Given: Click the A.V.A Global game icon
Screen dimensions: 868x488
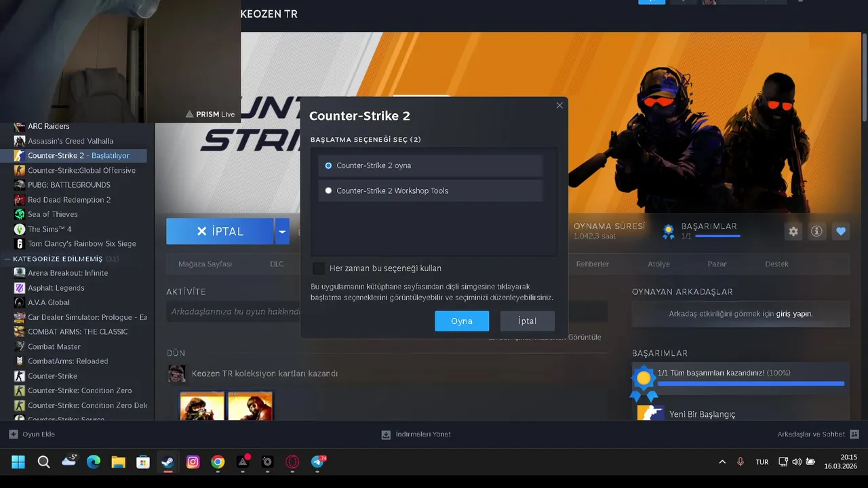Looking at the screenshot, I should [x=20, y=302].
